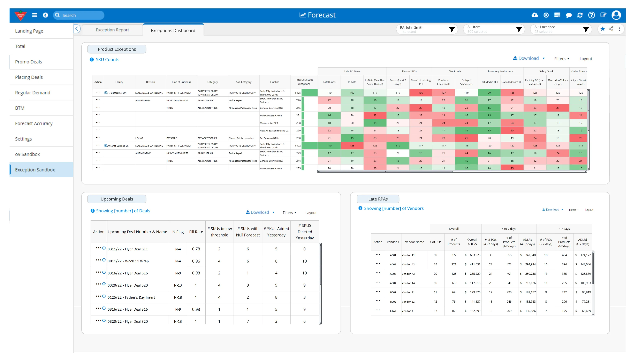Open Regular Demand sidebar item

tap(41, 93)
